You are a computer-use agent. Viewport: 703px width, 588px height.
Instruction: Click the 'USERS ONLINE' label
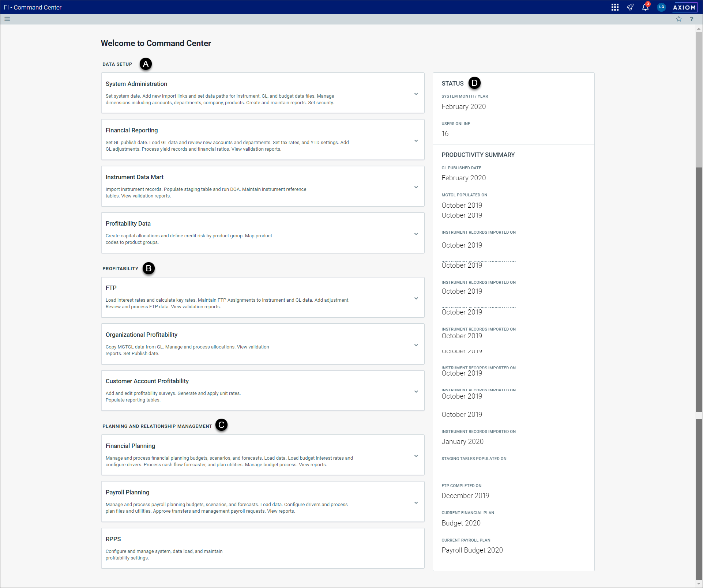456,124
